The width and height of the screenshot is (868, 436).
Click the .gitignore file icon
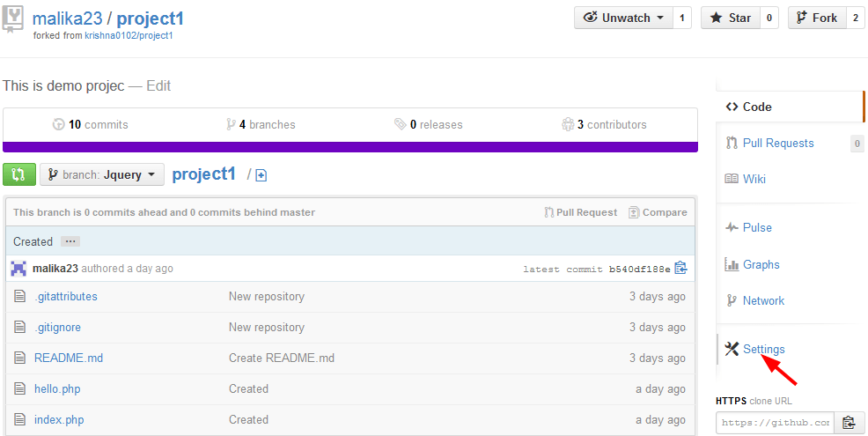[20, 328]
